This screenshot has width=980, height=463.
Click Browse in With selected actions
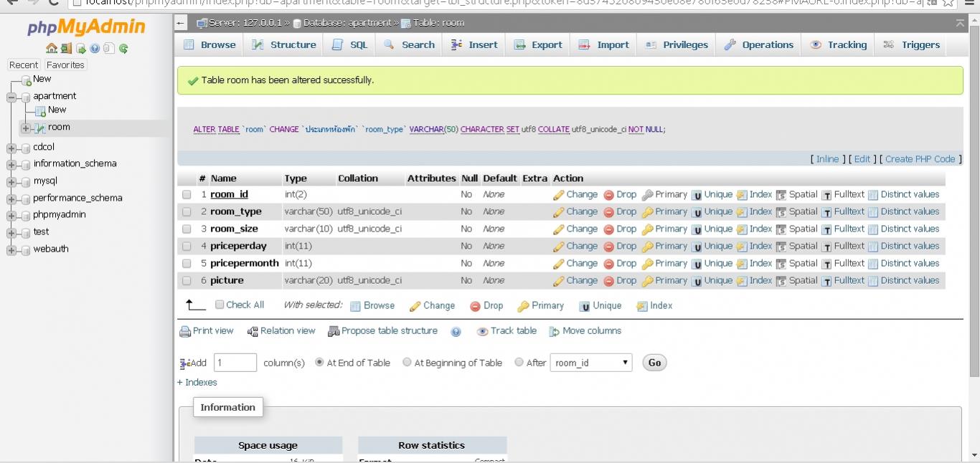(x=372, y=305)
